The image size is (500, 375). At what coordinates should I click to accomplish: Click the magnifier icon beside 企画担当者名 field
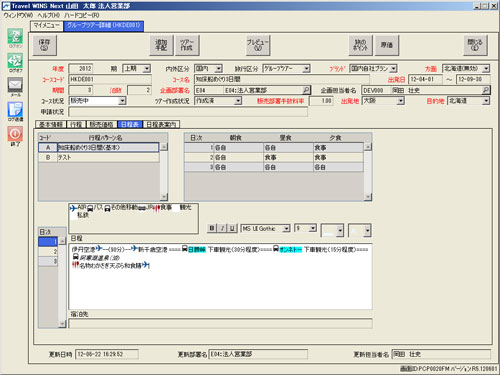tap(486, 90)
